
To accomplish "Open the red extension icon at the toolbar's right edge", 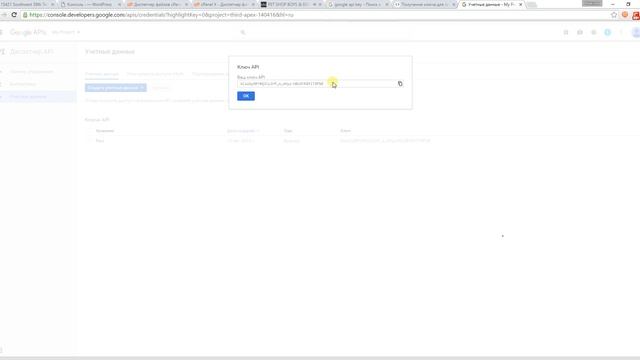I will [636, 16].
